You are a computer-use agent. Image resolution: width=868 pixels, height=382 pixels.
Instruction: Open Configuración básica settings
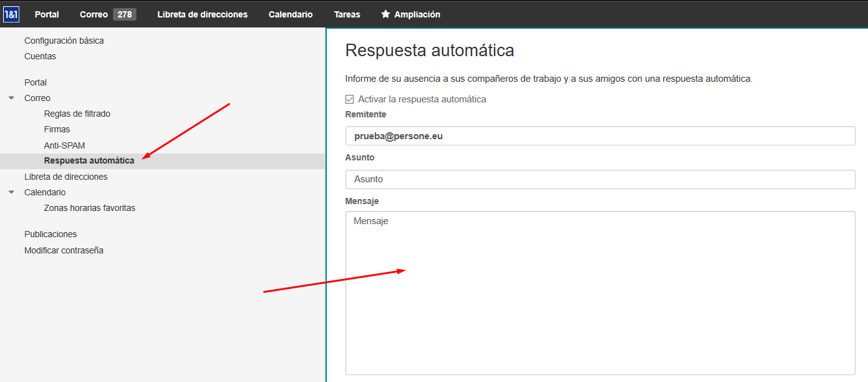pyautogui.click(x=64, y=41)
